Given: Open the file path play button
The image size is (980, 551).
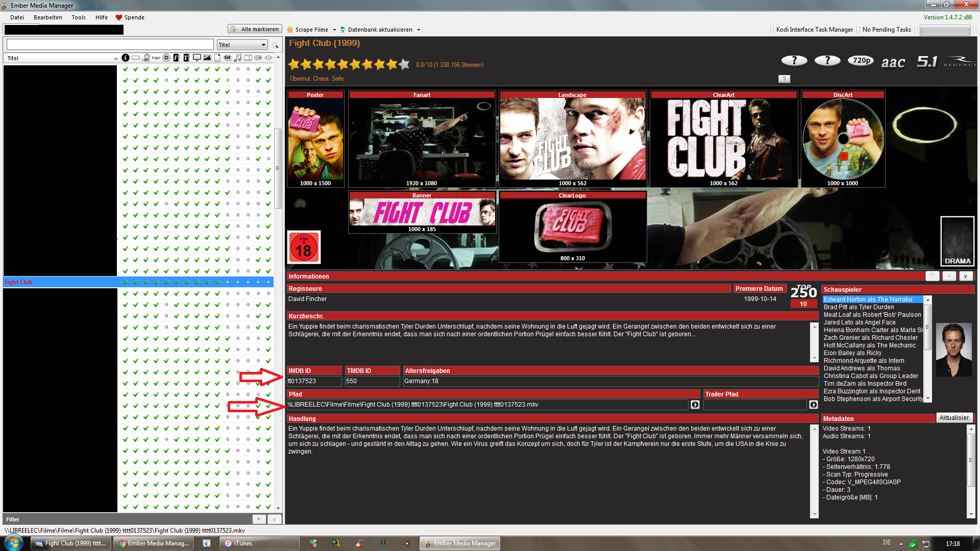Looking at the screenshot, I should pyautogui.click(x=695, y=405).
